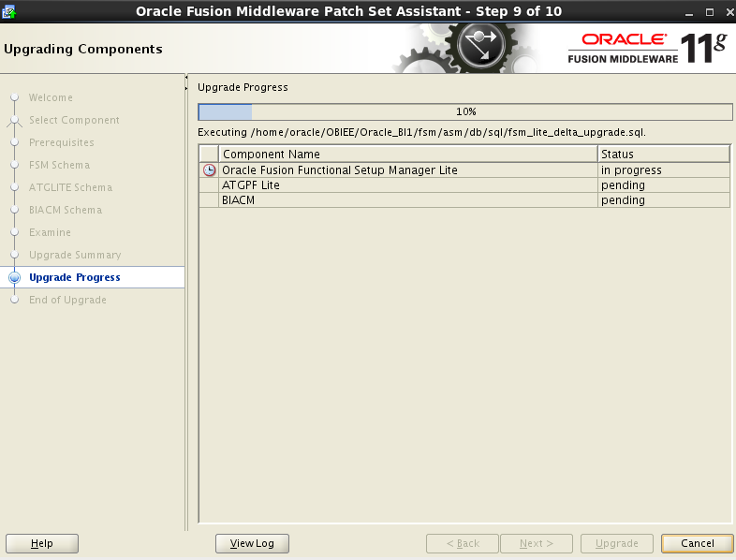736x560 pixels.
Task: Collapse the navigation pane divider arrow
Action: (x=186, y=77)
